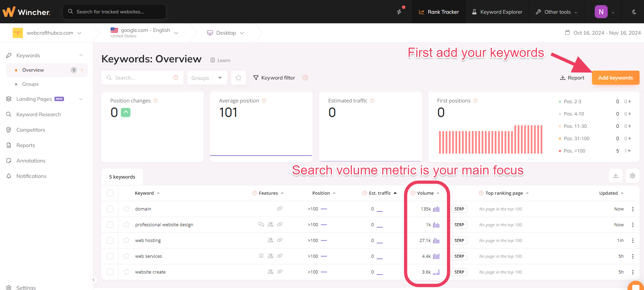Click SERP button for domain
This screenshot has width=644, height=290.
click(459, 209)
